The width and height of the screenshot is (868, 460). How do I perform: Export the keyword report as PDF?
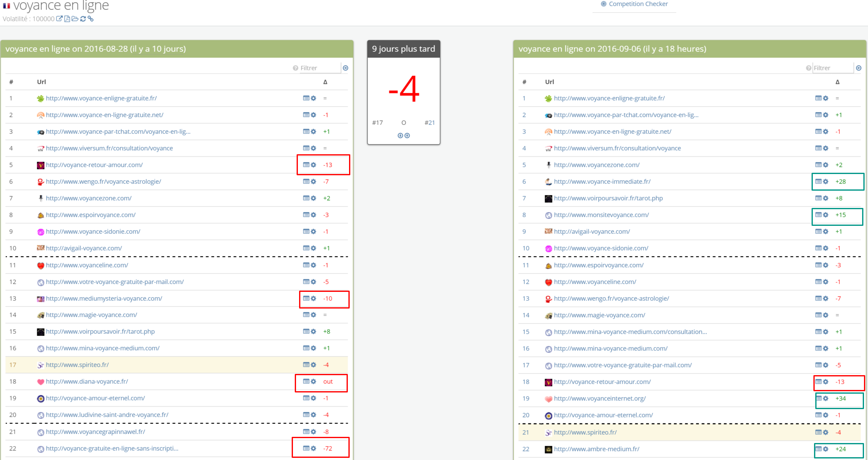tap(67, 19)
